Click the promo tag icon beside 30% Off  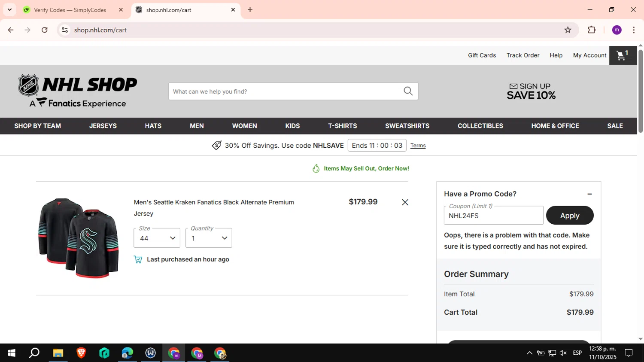(x=217, y=146)
